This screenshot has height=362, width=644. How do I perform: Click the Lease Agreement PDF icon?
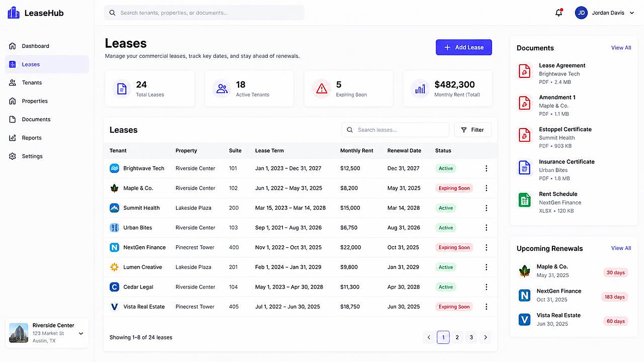click(x=525, y=71)
